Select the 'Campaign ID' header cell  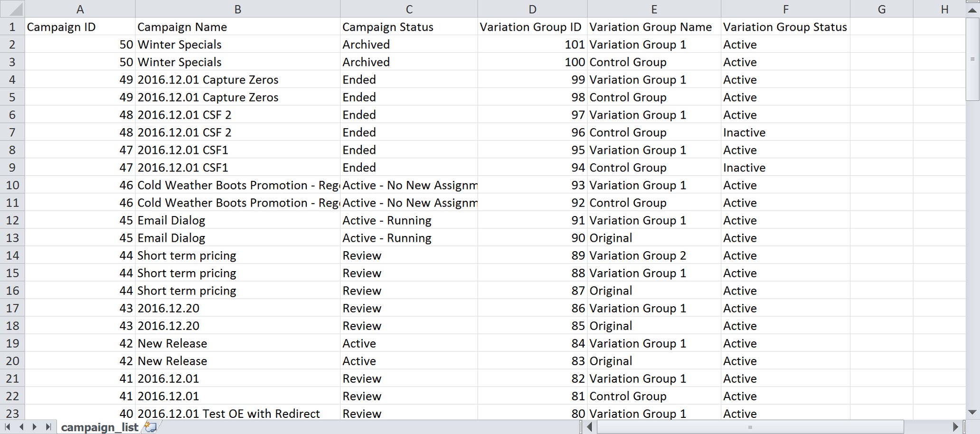(x=80, y=27)
